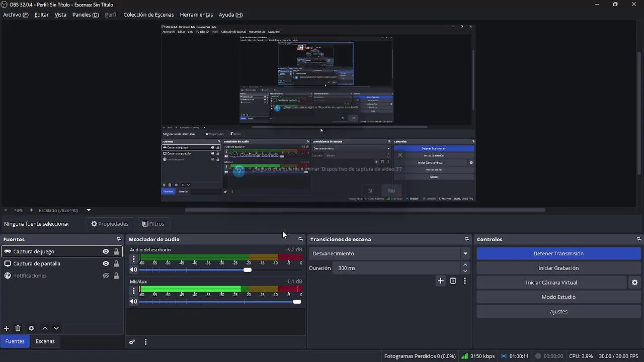Open the Ayuda menu
Viewport: 644px width, 362px height.
230,15
